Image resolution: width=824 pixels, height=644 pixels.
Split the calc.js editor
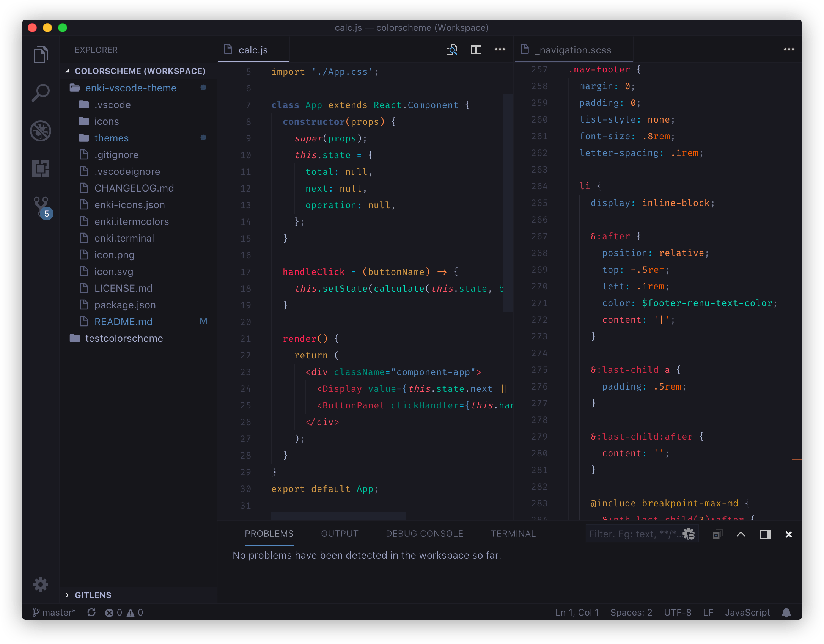pyautogui.click(x=476, y=50)
